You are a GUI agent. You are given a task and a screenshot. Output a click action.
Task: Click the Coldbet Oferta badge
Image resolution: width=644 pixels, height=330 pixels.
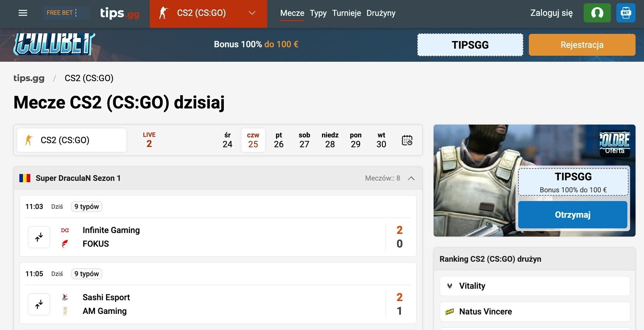[614, 143]
